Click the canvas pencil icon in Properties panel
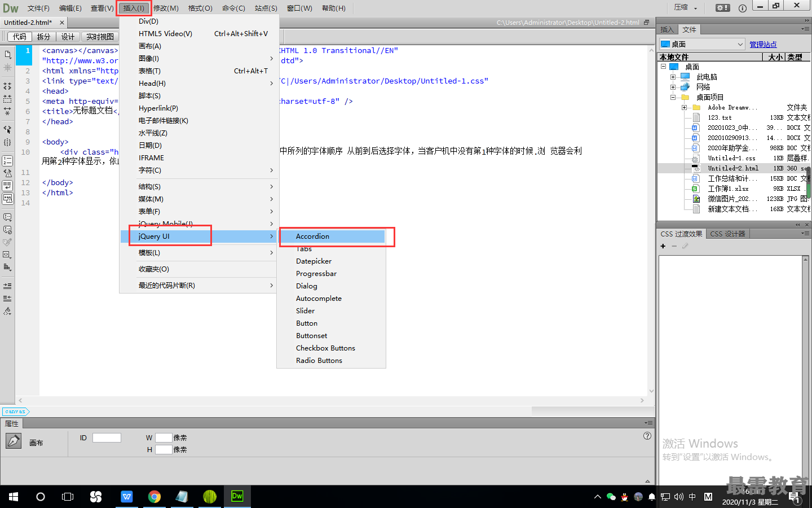 point(14,441)
